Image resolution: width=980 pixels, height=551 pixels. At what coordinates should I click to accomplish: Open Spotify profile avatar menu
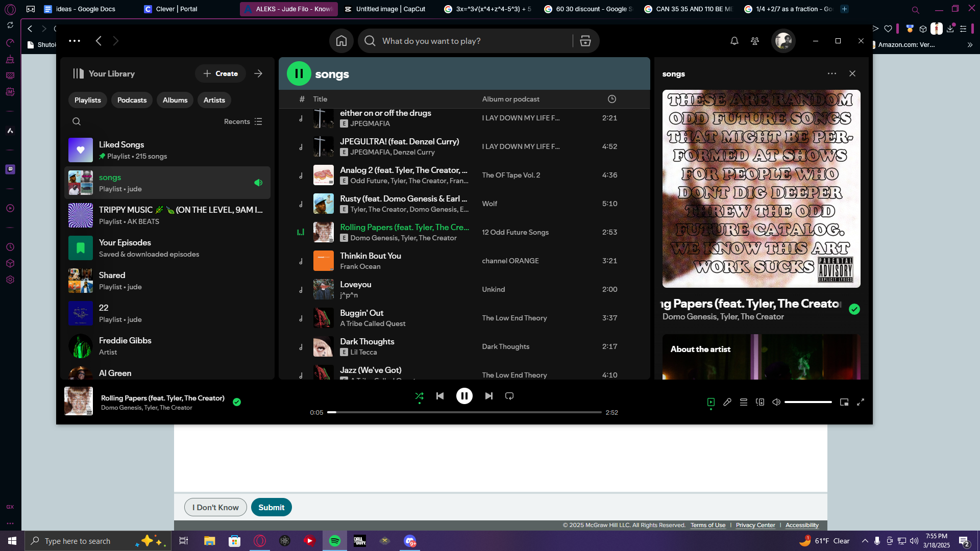(x=783, y=41)
